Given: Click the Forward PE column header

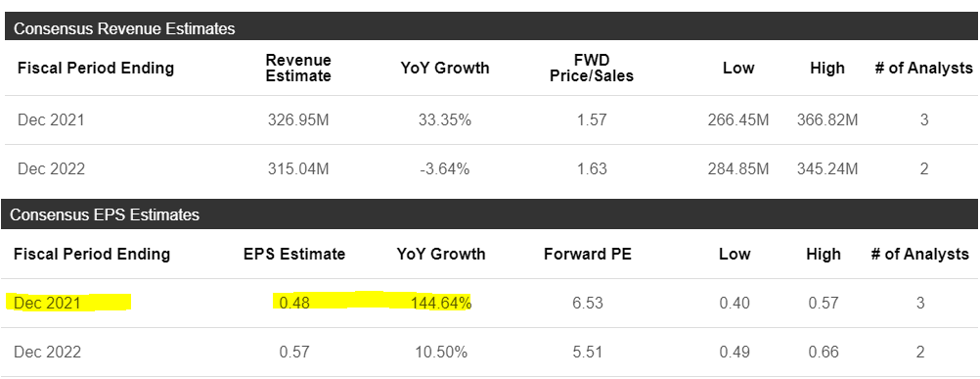Looking at the screenshot, I should tap(588, 254).
